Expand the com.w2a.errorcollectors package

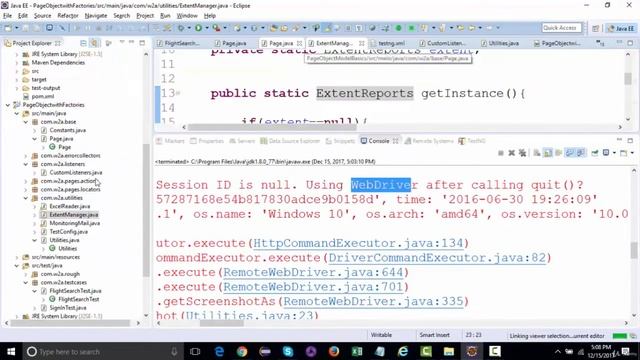pos(26,156)
